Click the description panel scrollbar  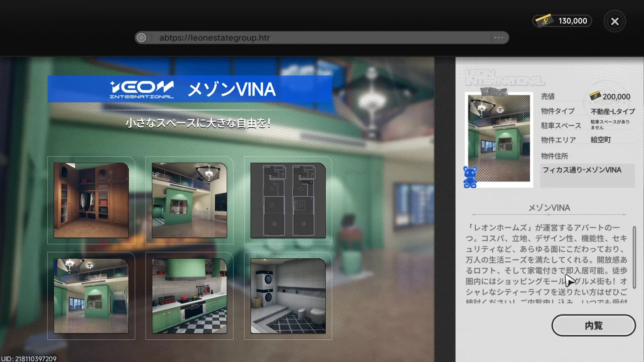(634, 257)
